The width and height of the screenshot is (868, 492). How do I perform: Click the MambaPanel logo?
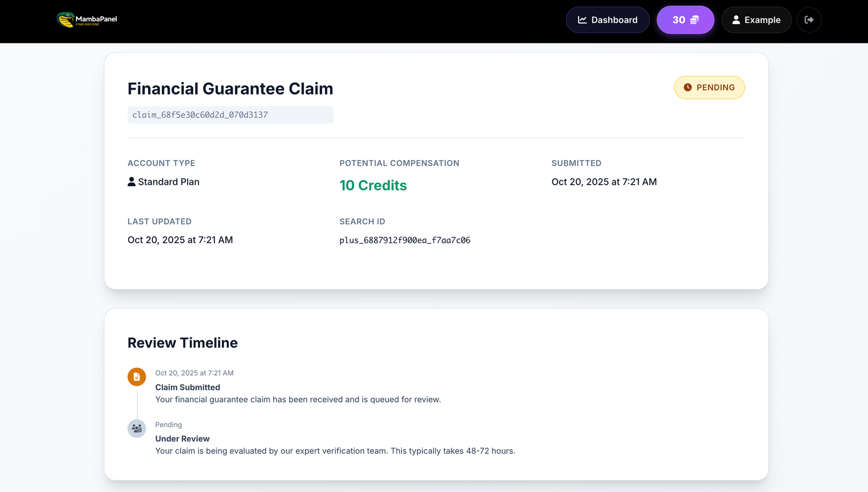[86, 20]
